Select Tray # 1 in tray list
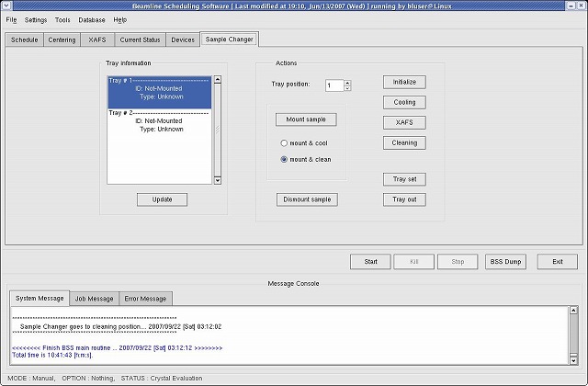Screen dimensions: 588x386 pos(160,92)
